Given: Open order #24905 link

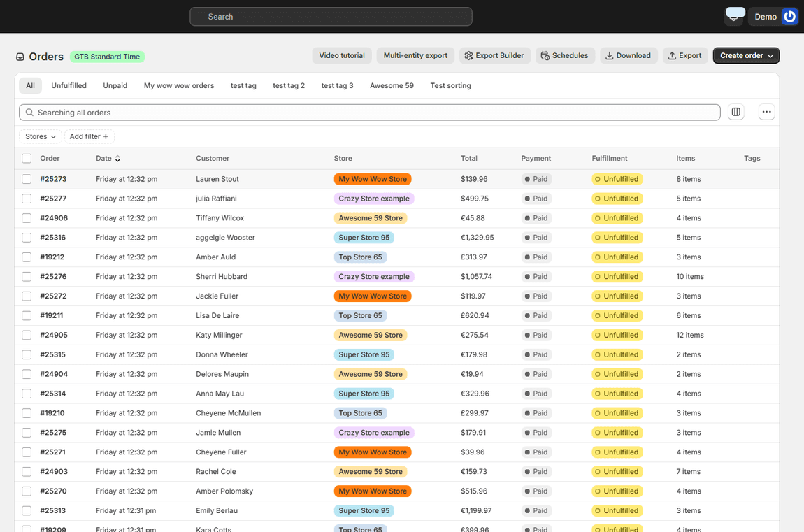Looking at the screenshot, I should (x=54, y=335).
